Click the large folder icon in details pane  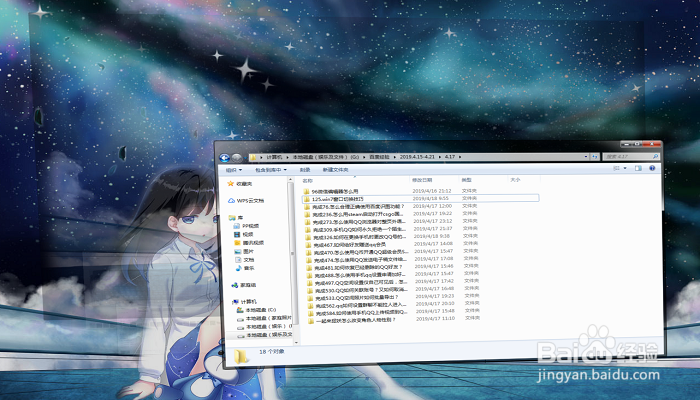(241, 356)
